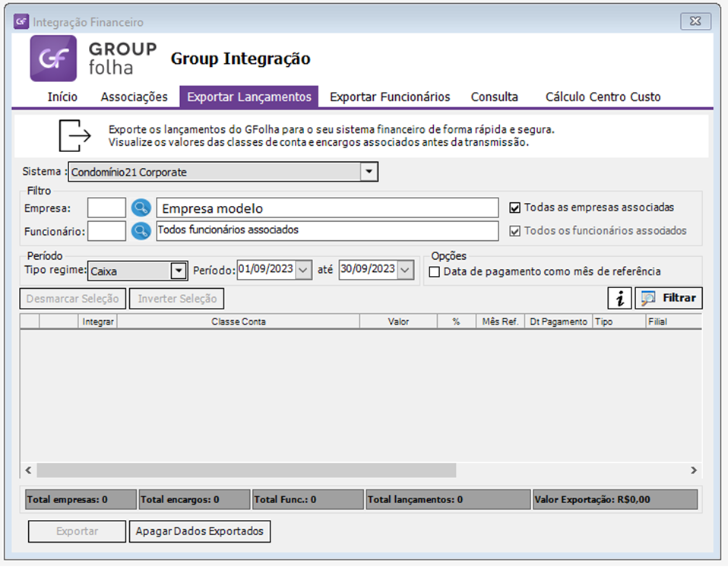Open the Exportar Funcionários tab
Viewport: 728px width, 567px height.
pos(390,97)
